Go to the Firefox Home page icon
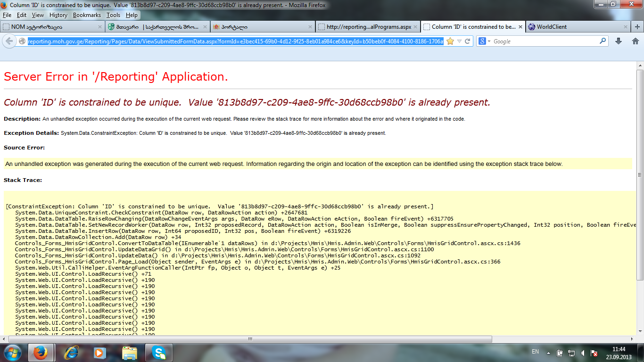 pyautogui.click(x=635, y=41)
